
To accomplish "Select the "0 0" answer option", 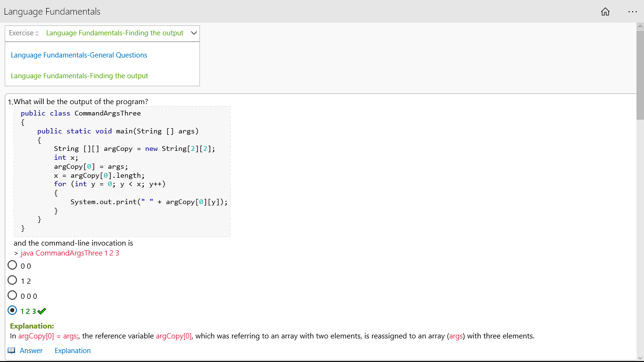I will (x=13, y=265).
